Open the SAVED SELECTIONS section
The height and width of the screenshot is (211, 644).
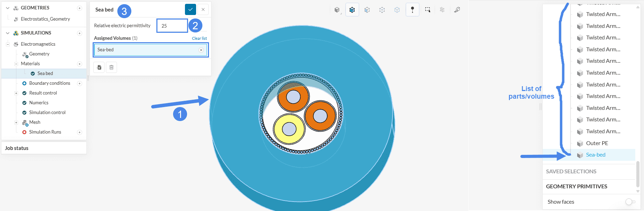pos(571,171)
